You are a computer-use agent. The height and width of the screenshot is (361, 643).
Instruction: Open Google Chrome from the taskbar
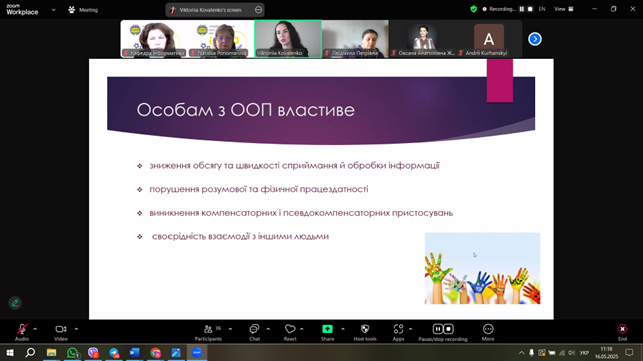155,352
